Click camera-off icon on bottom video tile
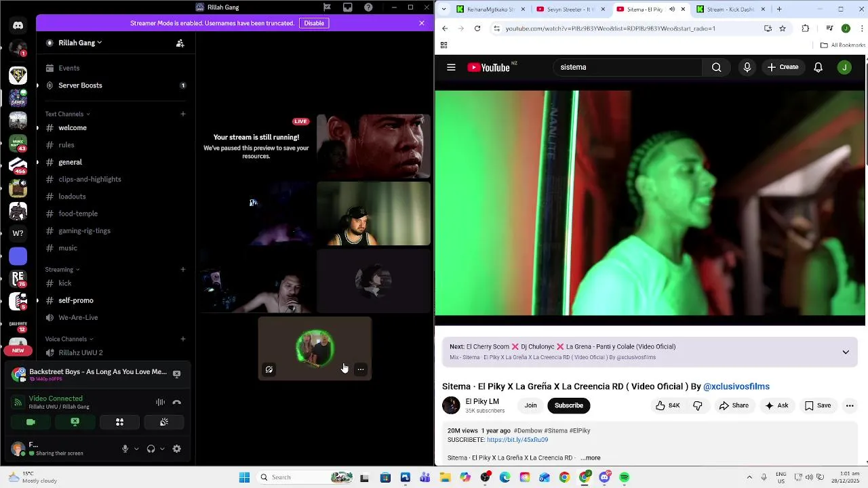 pyautogui.click(x=269, y=369)
